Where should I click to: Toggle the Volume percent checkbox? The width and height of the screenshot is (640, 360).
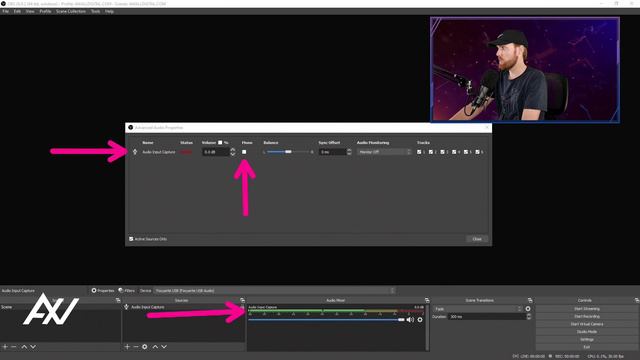[x=220, y=142]
